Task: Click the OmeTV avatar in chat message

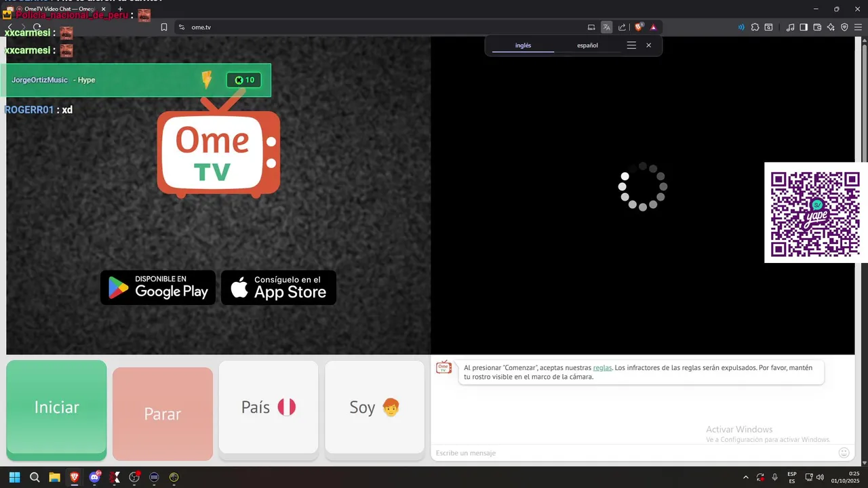Action: [443, 367]
